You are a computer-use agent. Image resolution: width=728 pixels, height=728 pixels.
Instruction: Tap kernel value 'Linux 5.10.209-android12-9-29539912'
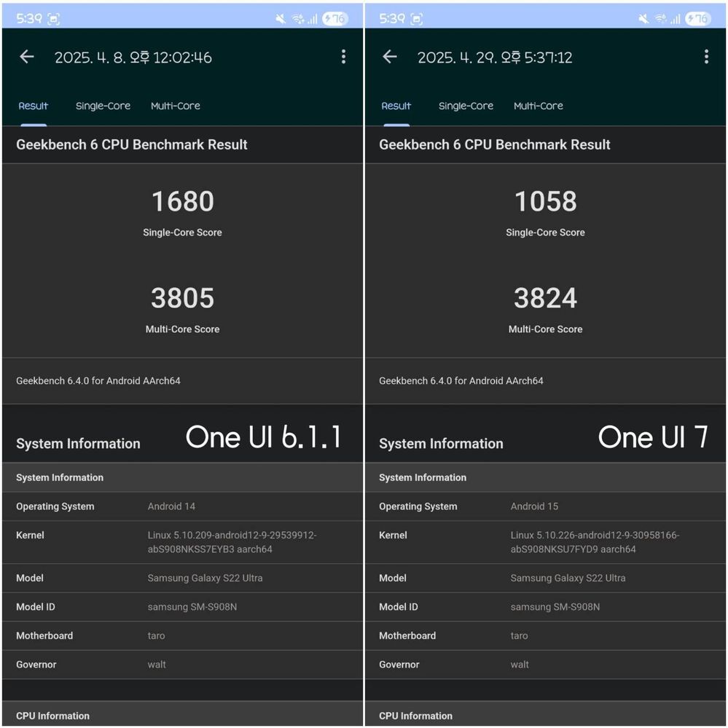232,536
